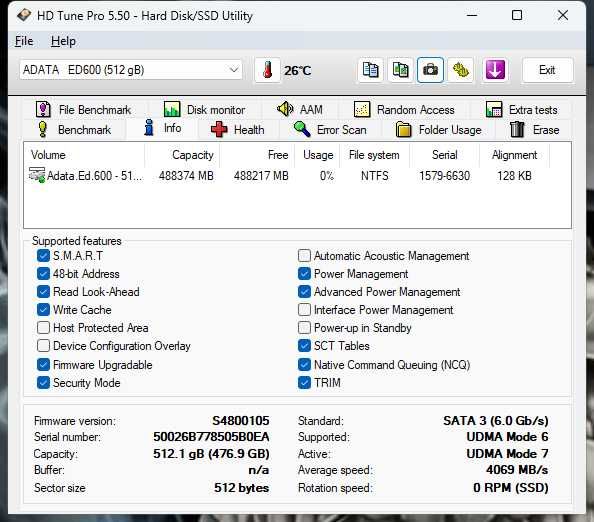The height and width of the screenshot is (522, 594).
Task: Open the Folder Usage tab
Action: point(438,130)
